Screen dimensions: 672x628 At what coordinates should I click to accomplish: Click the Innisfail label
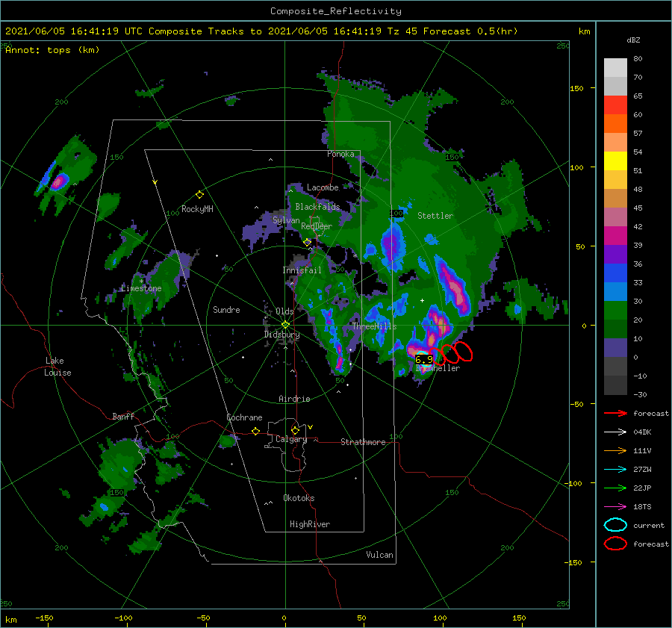302,270
